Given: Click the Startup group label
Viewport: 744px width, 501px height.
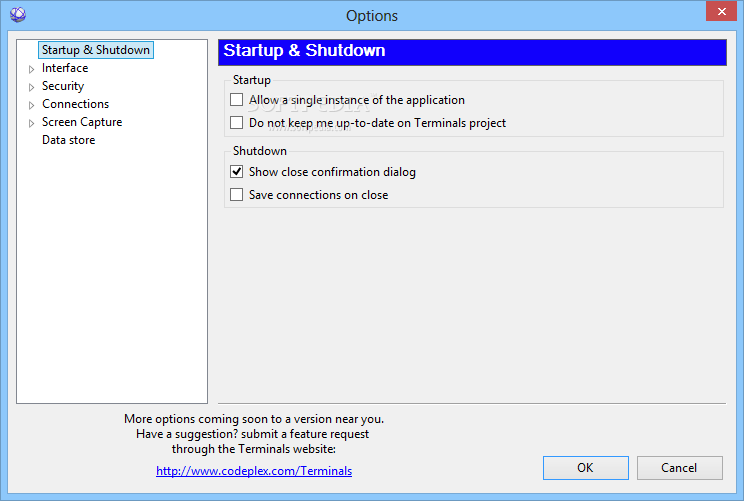Looking at the screenshot, I should point(251,80).
